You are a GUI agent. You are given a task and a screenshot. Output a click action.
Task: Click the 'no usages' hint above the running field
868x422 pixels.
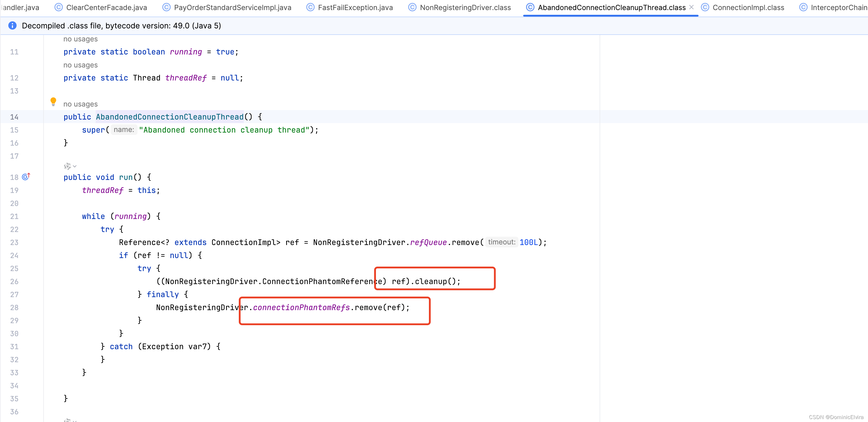pyautogui.click(x=81, y=39)
